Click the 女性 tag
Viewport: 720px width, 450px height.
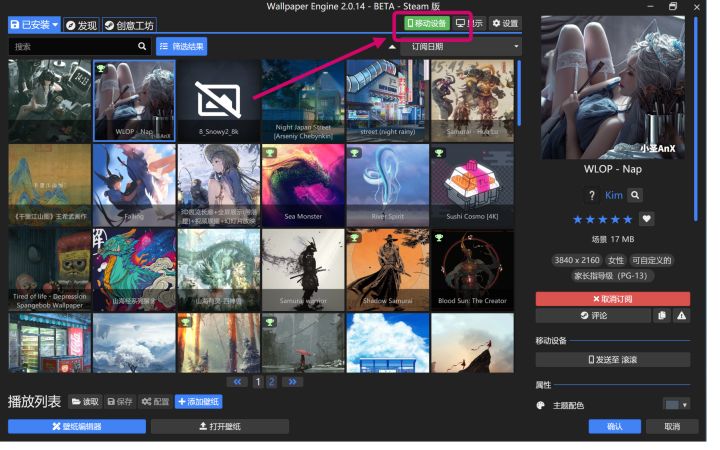(x=616, y=260)
